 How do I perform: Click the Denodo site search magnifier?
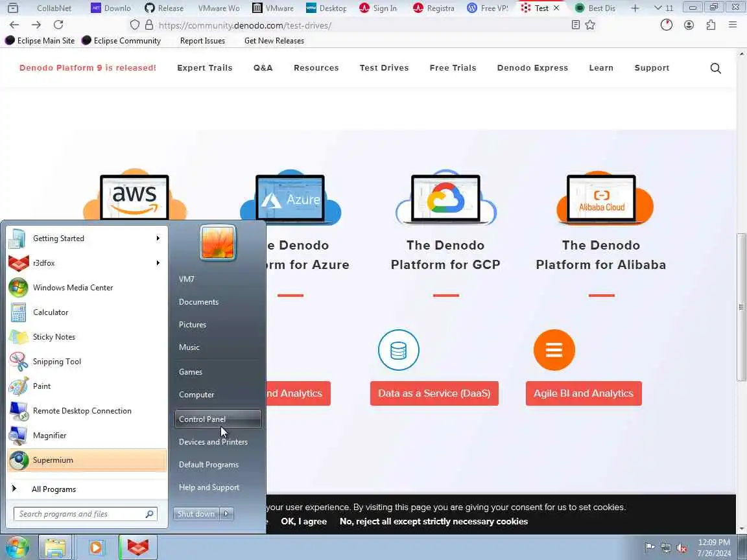[x=716, y=68]
